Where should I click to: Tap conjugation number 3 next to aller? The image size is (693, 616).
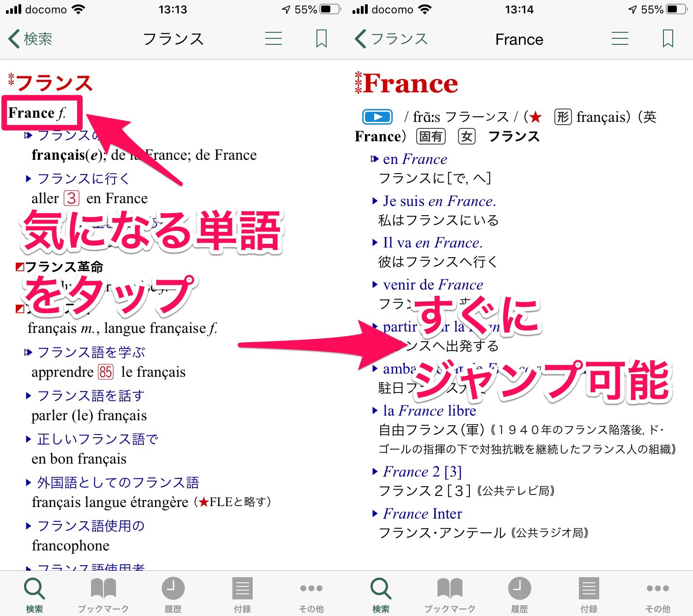coord(71,199)
